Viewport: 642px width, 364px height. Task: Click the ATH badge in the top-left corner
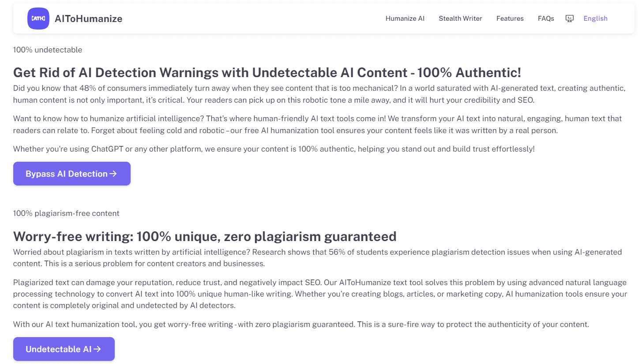38,19
